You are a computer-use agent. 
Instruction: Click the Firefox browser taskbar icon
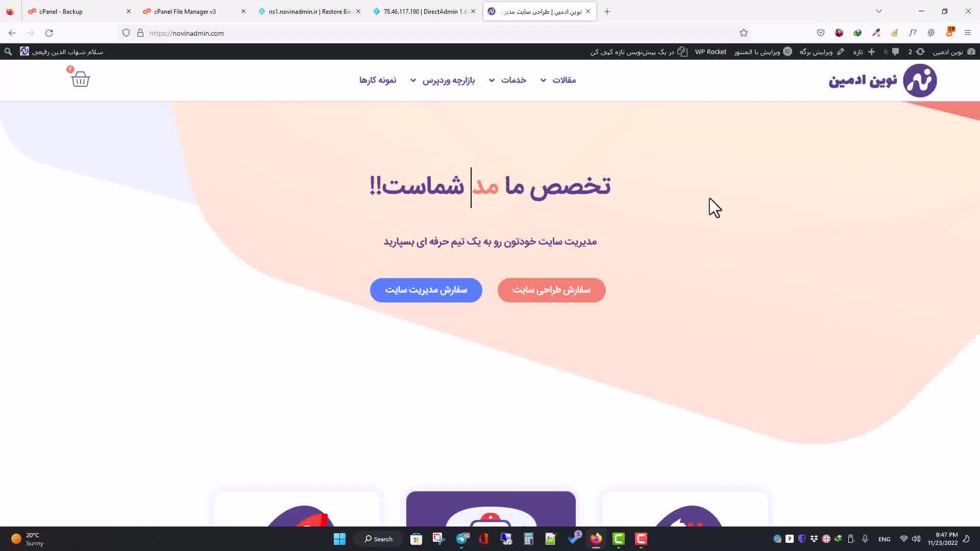coord(596,538)
